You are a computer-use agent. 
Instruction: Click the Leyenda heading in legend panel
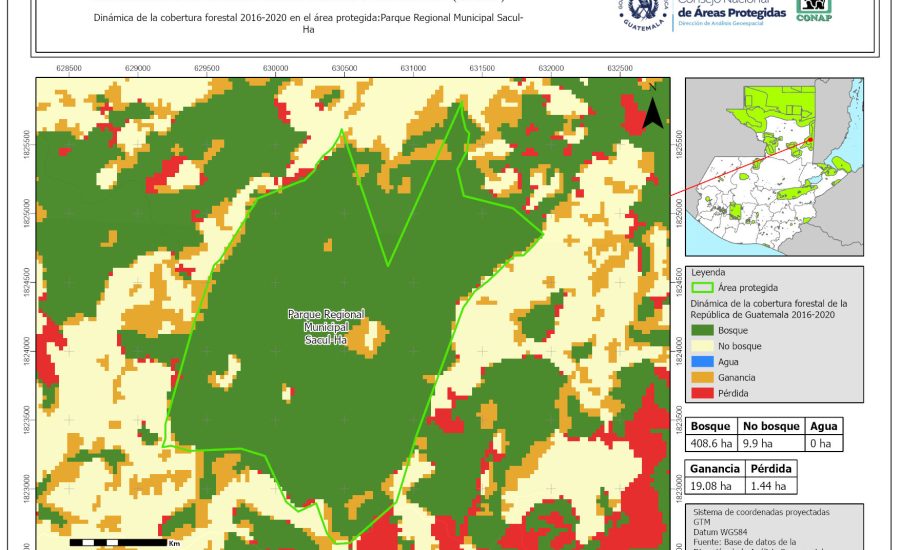708,271
